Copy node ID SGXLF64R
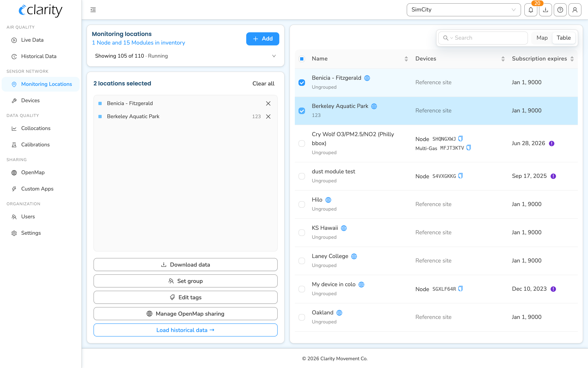Screen dimensions: 588x368 [x=460, y=289]
